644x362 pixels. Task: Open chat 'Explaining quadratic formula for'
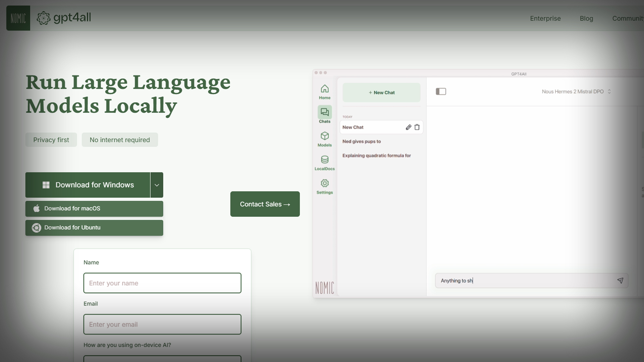tap(377, 156)
